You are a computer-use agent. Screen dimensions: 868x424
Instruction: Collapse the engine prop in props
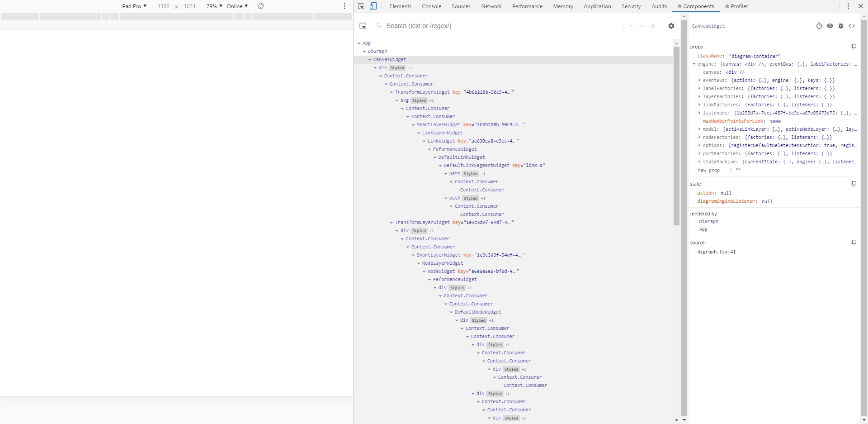(694, 64)
